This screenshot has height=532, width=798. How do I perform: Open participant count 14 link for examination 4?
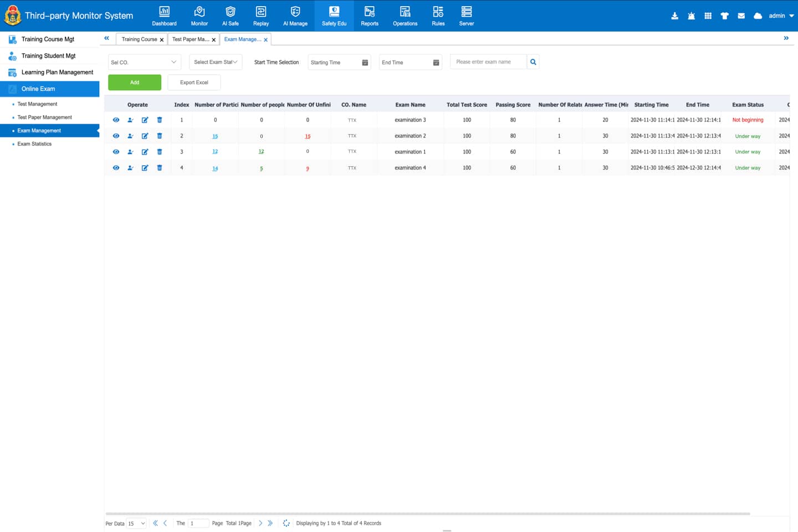pos(215,168)
